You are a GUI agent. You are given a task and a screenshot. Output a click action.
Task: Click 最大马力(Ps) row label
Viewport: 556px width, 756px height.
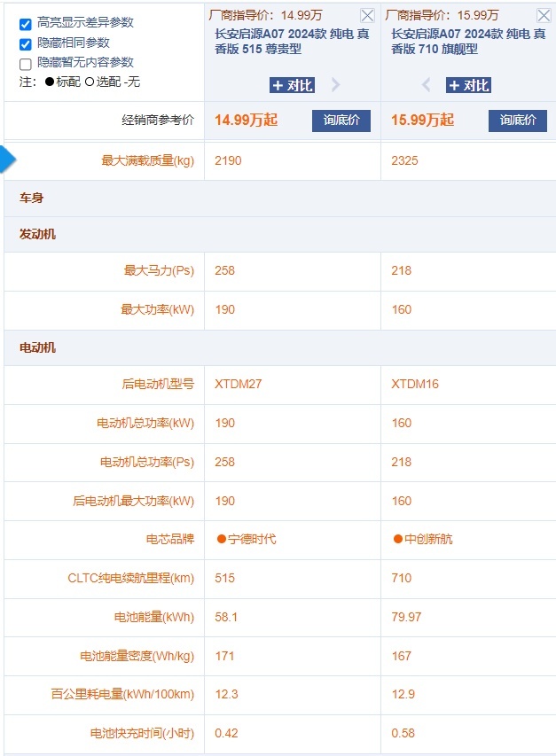click(x=159, y=270)
